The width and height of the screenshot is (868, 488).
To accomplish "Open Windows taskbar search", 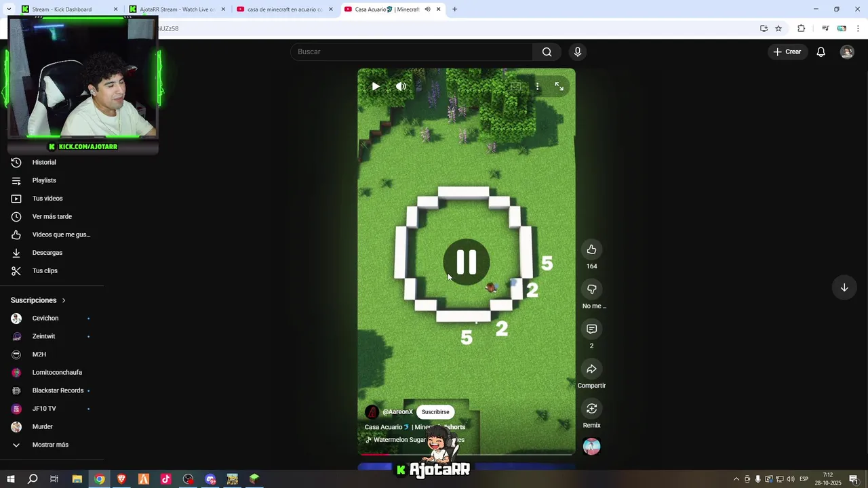I will pos(32,479).
